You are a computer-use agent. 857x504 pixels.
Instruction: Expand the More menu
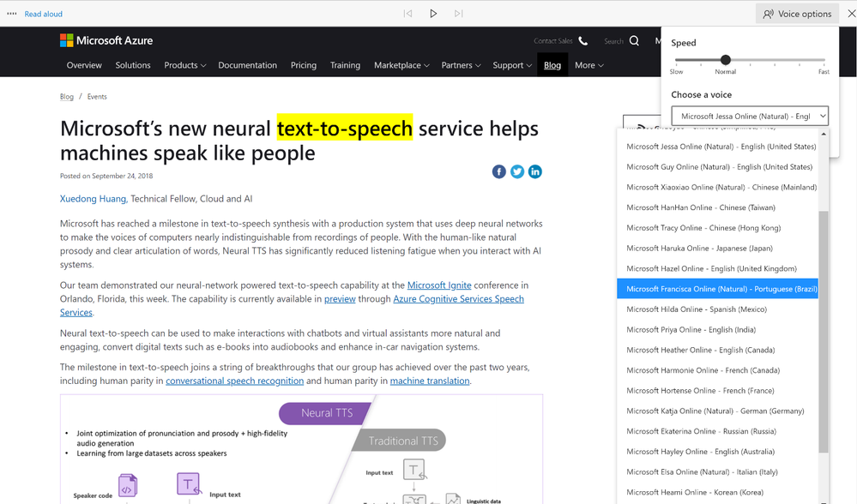click(x=588, y=65)
